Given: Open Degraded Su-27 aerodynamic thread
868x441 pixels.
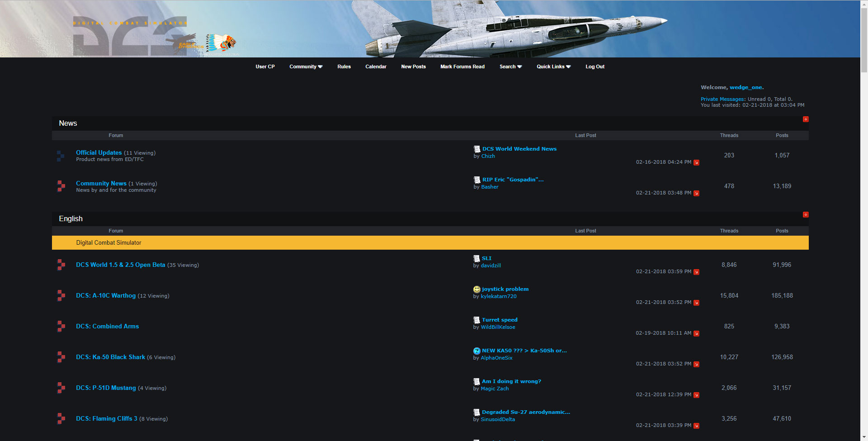Looking at the screenshot, I should tap(526, 412).
